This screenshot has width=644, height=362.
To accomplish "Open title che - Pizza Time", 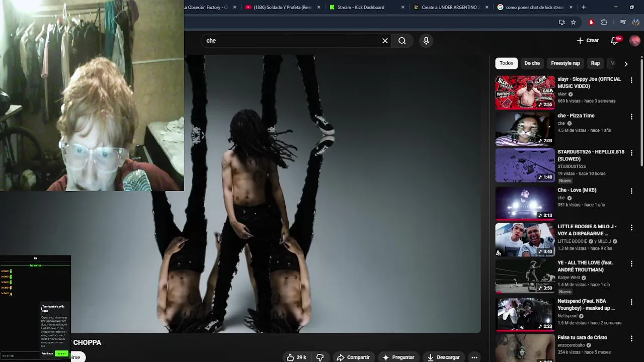I will [576, 116].
